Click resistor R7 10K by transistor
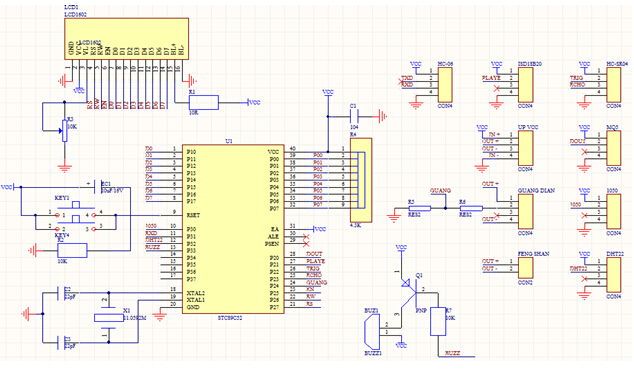 pyautogui.click(x=438, y=322)
